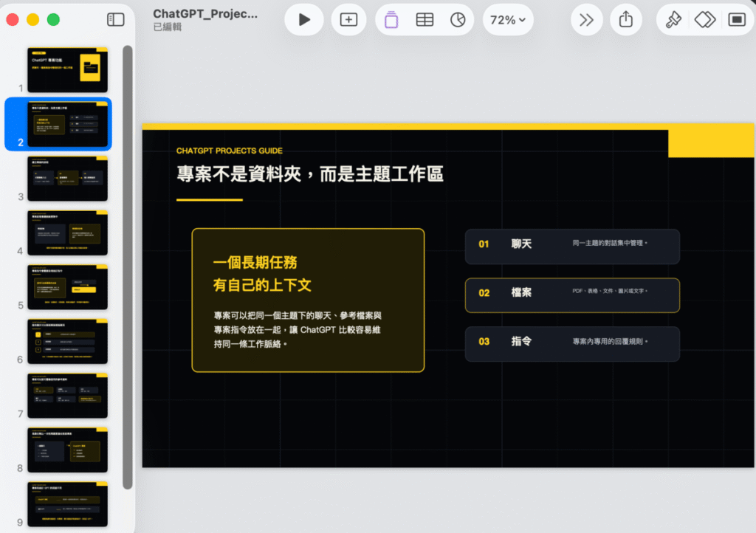Add a new slide
The width and height of the screenshot is (756, 533).
click(x=348, y=20)
